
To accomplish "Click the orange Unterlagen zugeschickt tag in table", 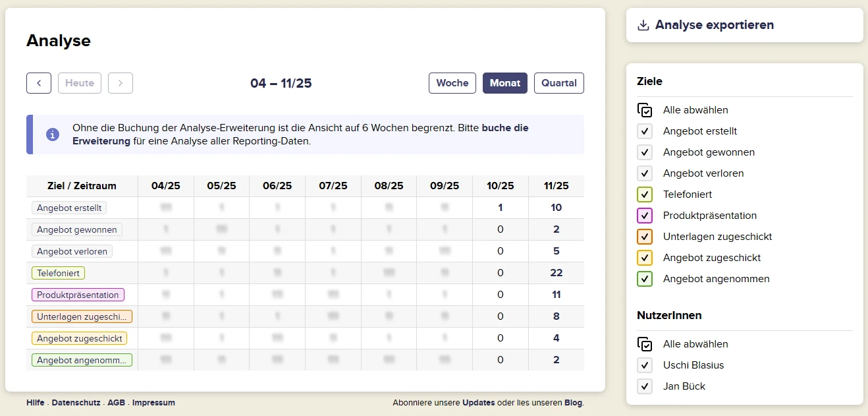I will tap(82, 316).
